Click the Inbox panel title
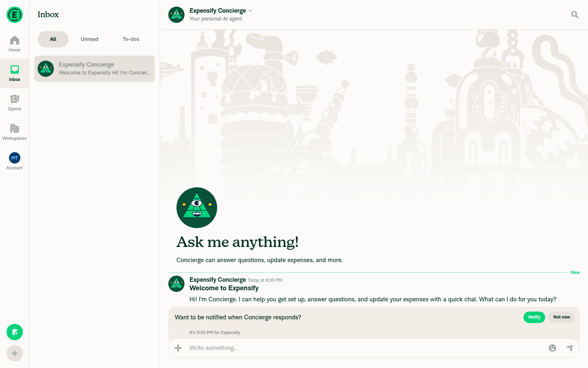588x368 pixels. coord(48,15)
